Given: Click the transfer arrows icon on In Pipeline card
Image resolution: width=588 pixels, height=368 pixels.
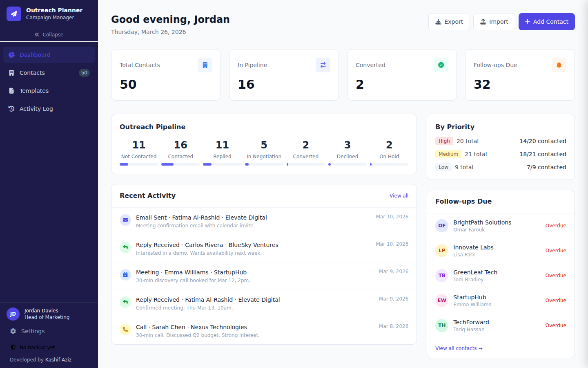Looking at the screenshot, I should coord(323,65).
